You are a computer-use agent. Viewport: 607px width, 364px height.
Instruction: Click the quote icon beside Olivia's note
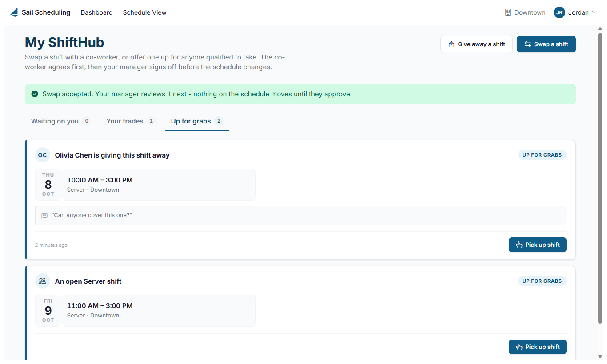[x=44, y=216]
